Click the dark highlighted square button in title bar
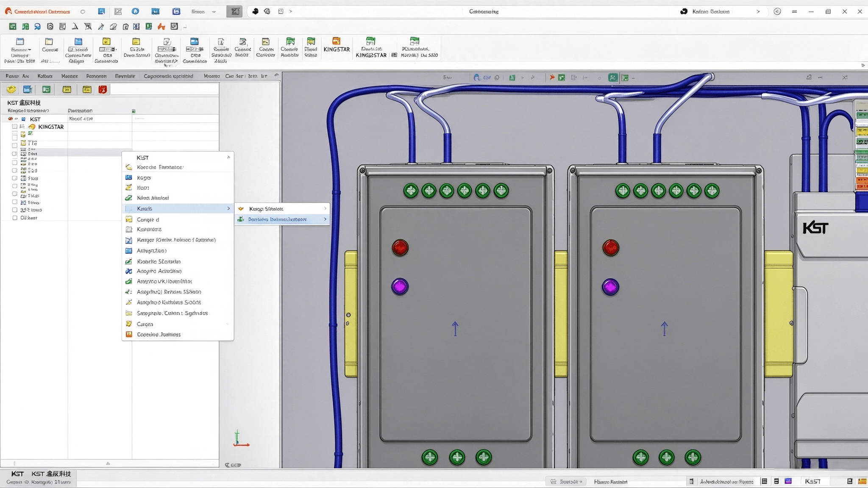 [234, 11]
